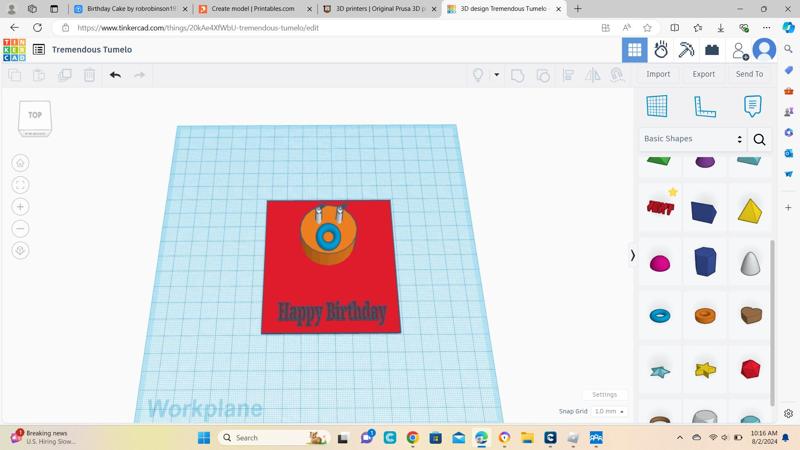Viewport: 800px width, 450px height.
Task: Expand the Snap Grid 1.0 mm dropdown
Action: [x=608, y=412]
